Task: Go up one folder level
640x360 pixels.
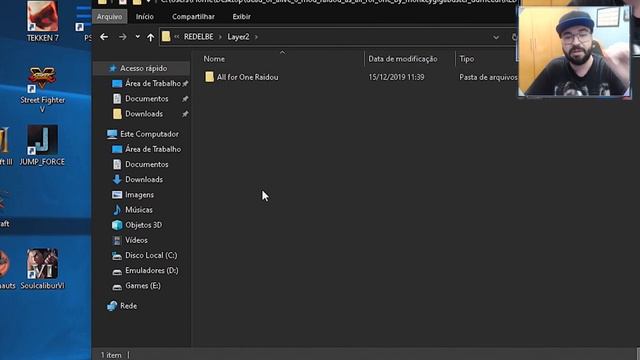Action: point(151,37)
